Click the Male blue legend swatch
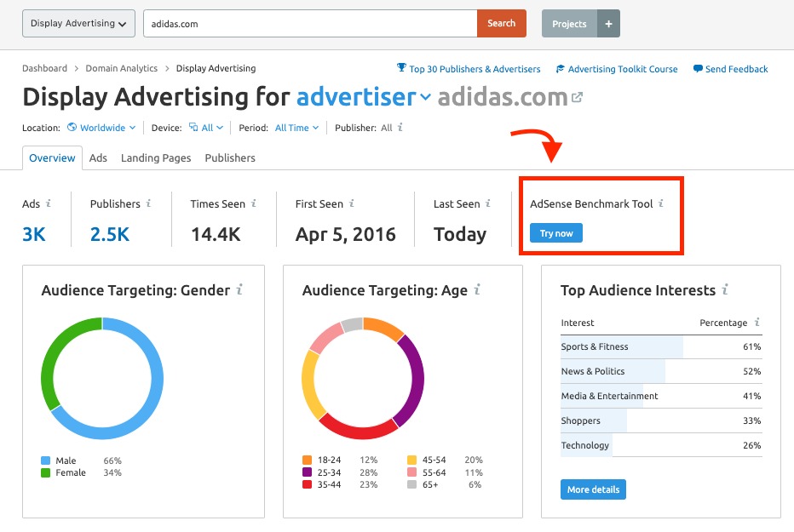Viewport: 794px width, 532px height. 45,460
